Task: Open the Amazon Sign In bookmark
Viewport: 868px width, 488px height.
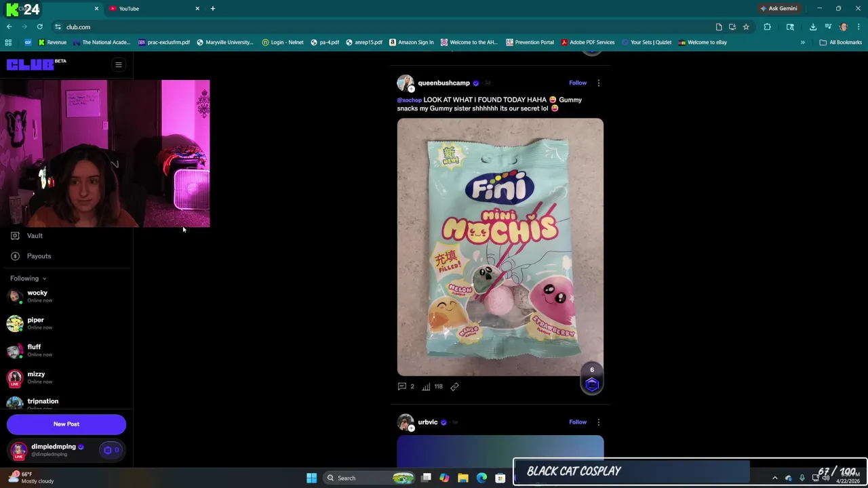Action: (x=412, y=43)
